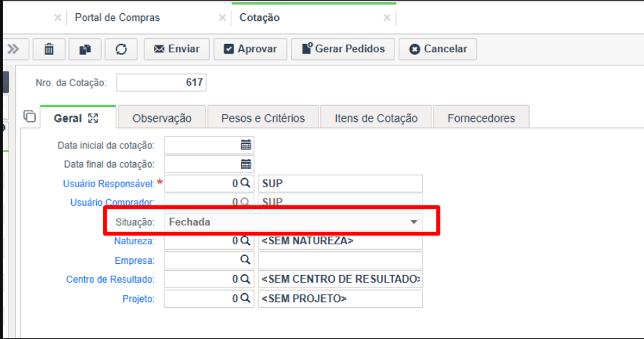
Task: Click the Nro. da Cotação field
Action: click(162, 83)
